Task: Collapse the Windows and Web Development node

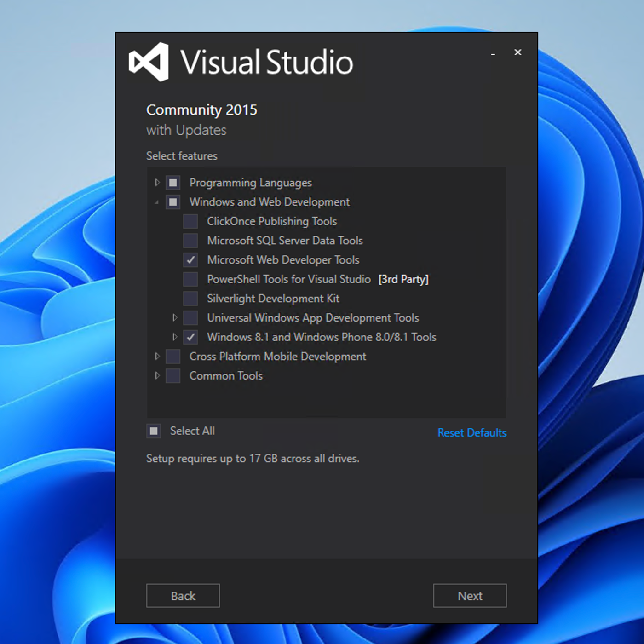Action: coord(157,202)
